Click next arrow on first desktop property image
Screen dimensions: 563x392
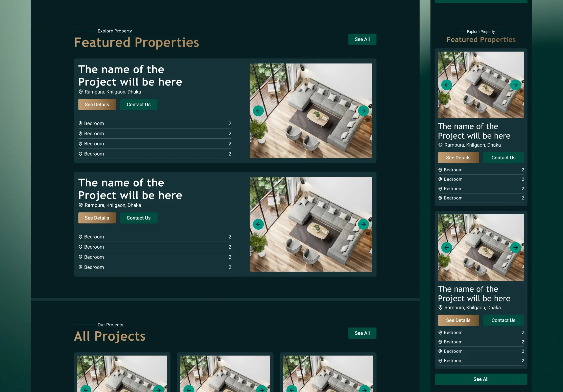tap(363, 111)
